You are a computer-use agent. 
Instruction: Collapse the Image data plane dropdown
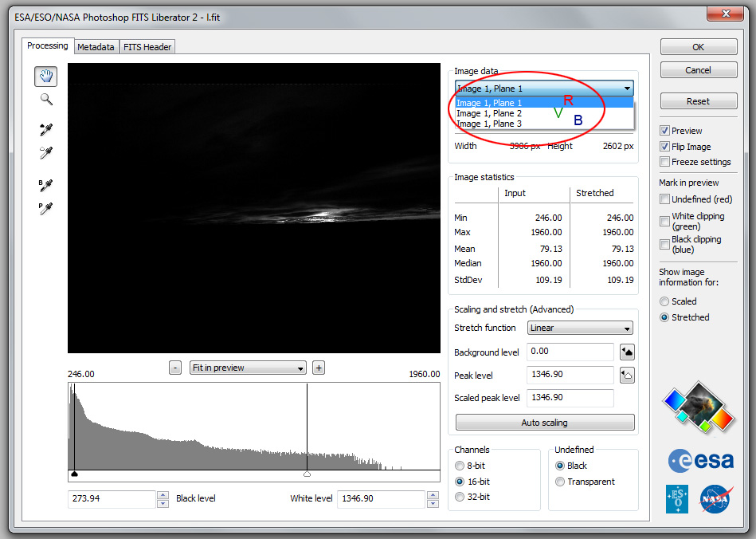(544, 89)
